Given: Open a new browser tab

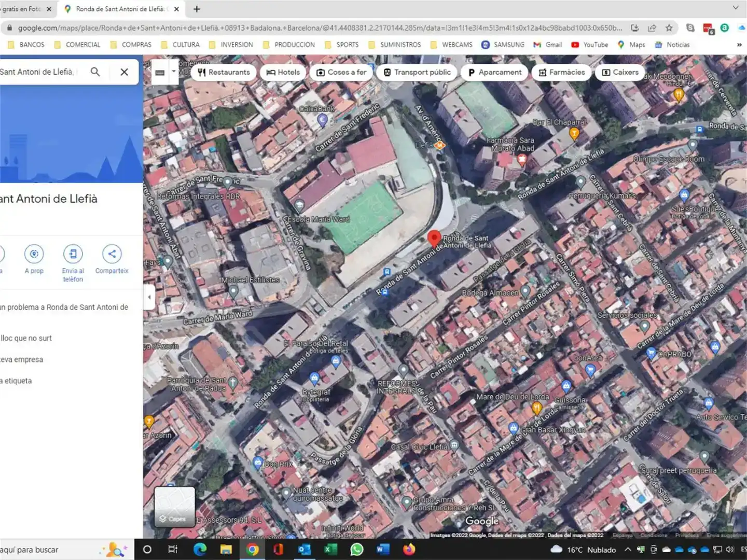Looking at the screenshot, I should pos(197,9).
